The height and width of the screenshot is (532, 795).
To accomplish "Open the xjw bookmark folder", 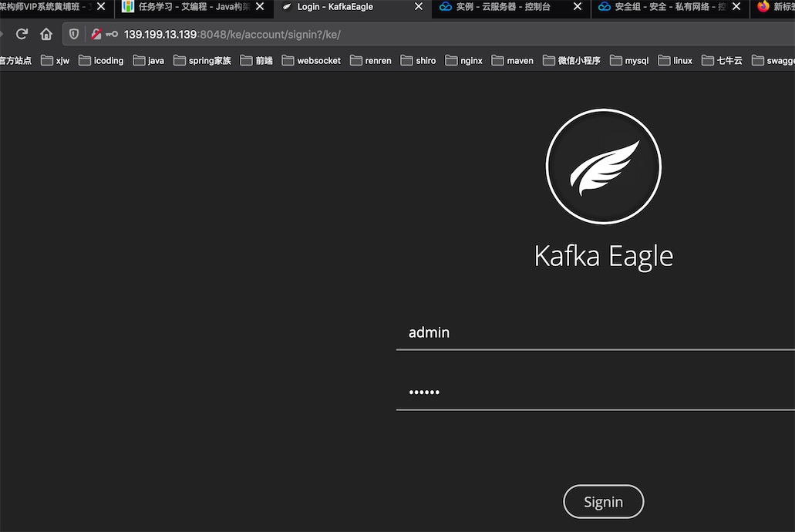I will coord(55,60).
